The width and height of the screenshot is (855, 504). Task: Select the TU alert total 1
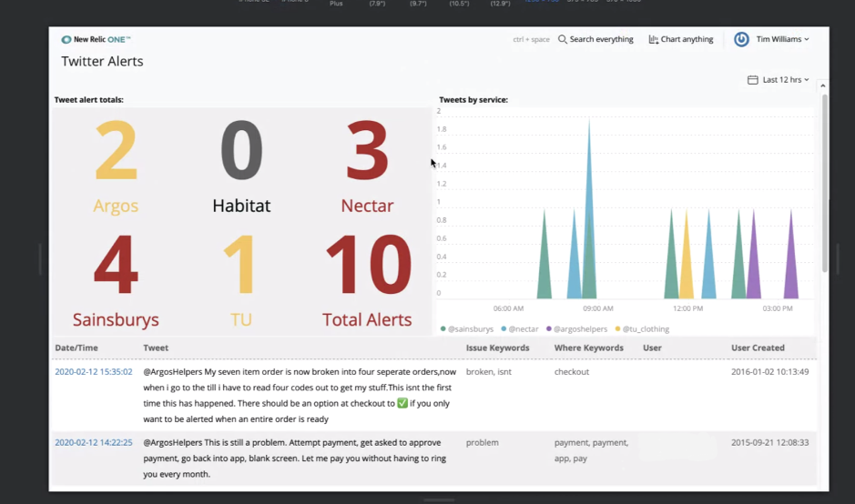240,264
